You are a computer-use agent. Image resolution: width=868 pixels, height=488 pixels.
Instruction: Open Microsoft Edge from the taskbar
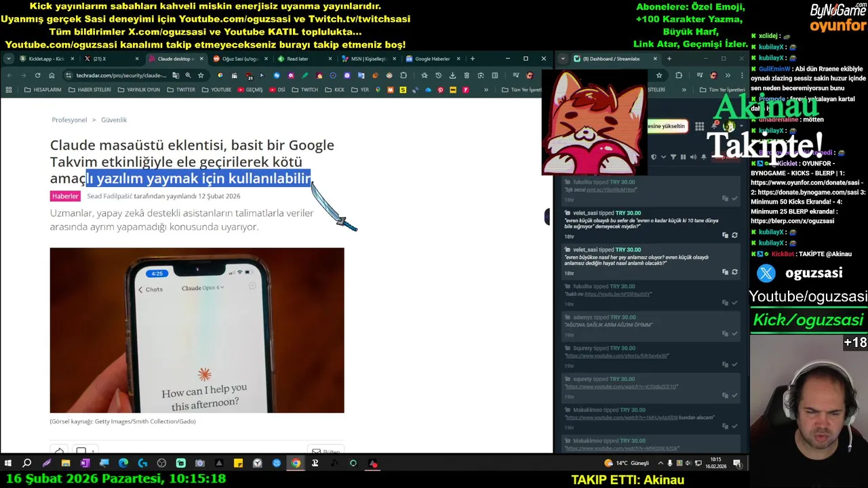(x=123, y=464)
